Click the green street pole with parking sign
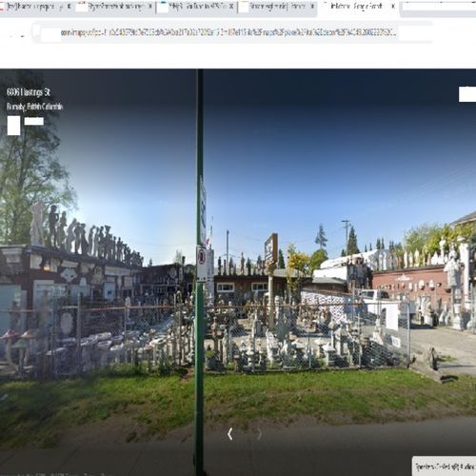The height and width of the screenshot is (476, 476). pos(199,272)
